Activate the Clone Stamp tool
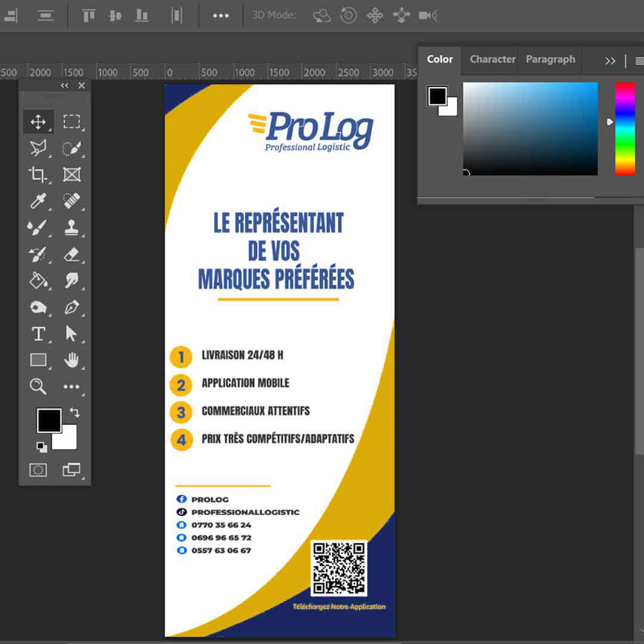This screenshot has width=644, height=644. (72, 227)
